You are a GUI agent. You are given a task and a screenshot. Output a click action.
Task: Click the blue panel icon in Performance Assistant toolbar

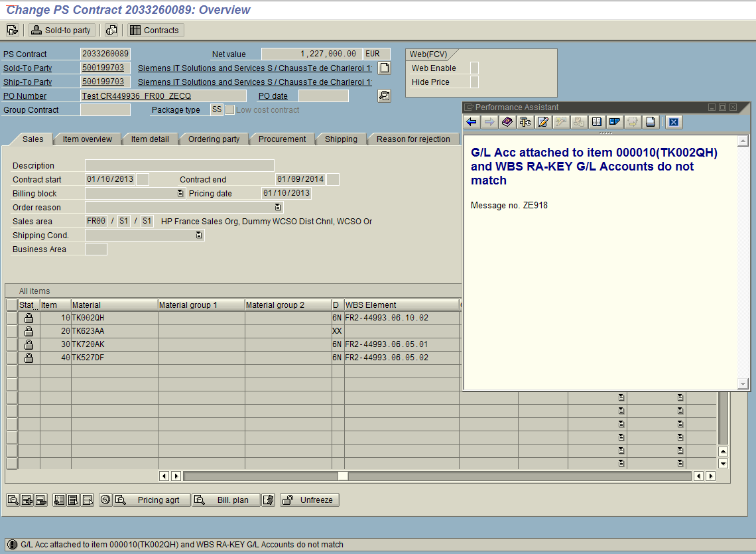click(x=614, y=122)
